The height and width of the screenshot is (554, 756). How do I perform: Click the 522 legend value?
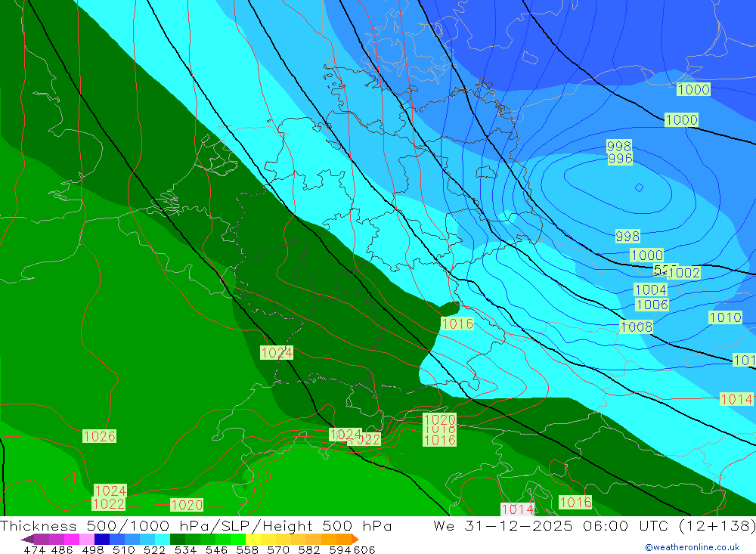point(154,550)
